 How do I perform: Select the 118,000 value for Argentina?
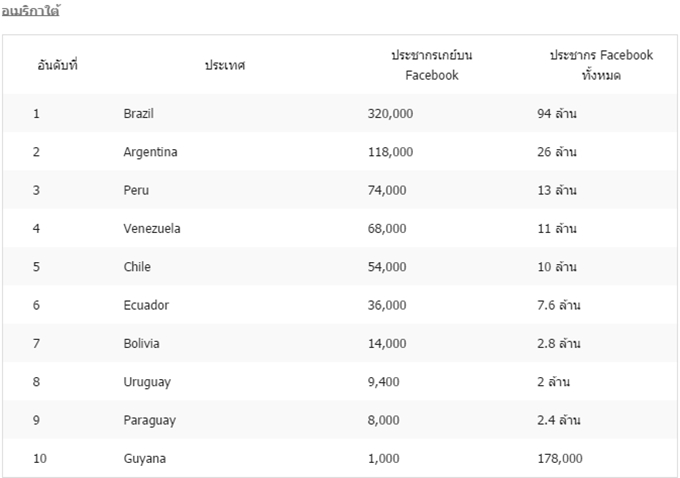[390, 152]
